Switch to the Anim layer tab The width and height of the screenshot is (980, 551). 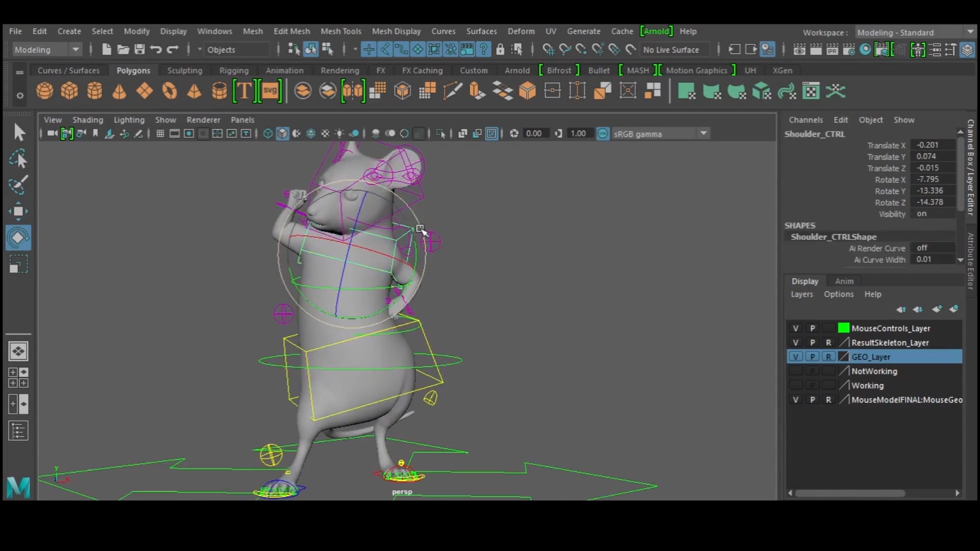pyautogui.click(x=844, y=281)
